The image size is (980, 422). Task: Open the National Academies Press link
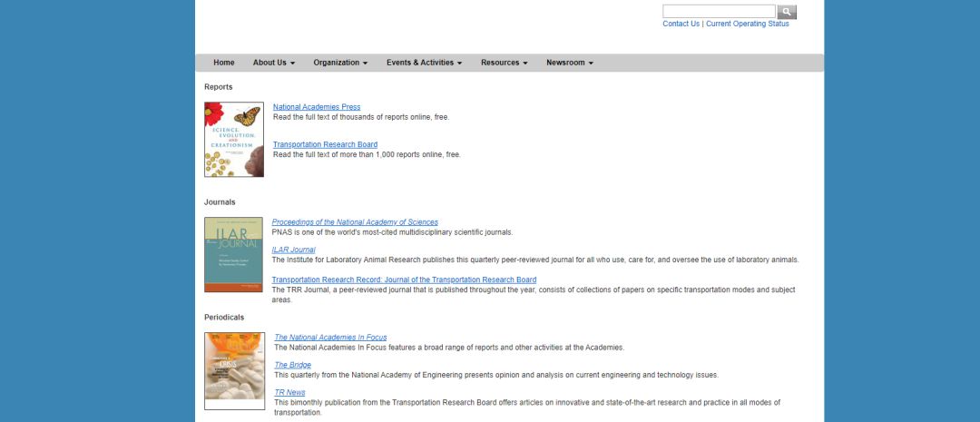point(317,107)
